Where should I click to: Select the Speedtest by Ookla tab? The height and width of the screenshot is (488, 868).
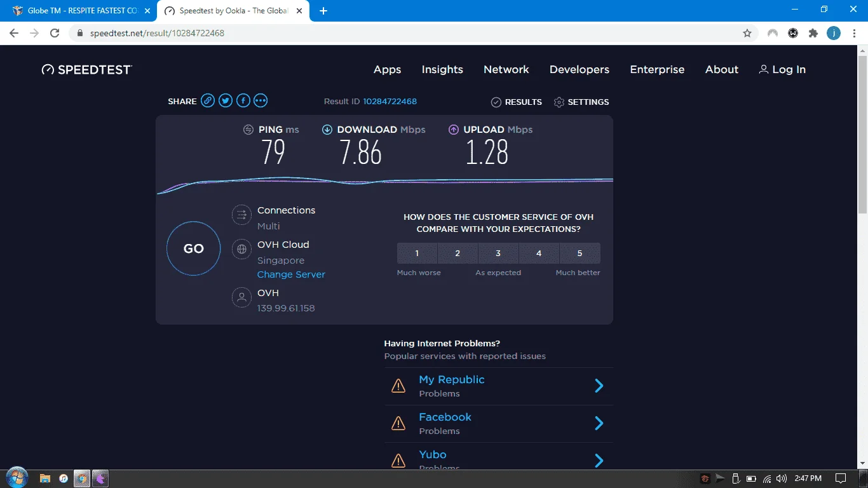pos(234,11)
